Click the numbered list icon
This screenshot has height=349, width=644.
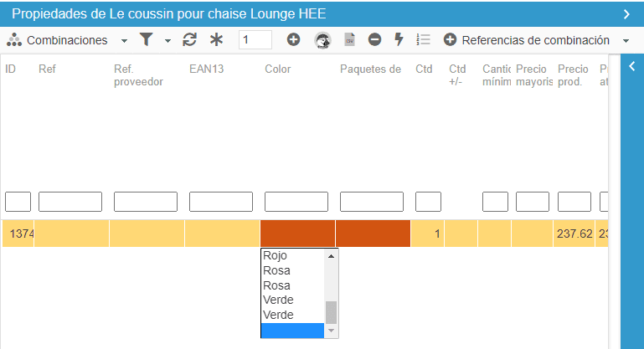(424, 40)
